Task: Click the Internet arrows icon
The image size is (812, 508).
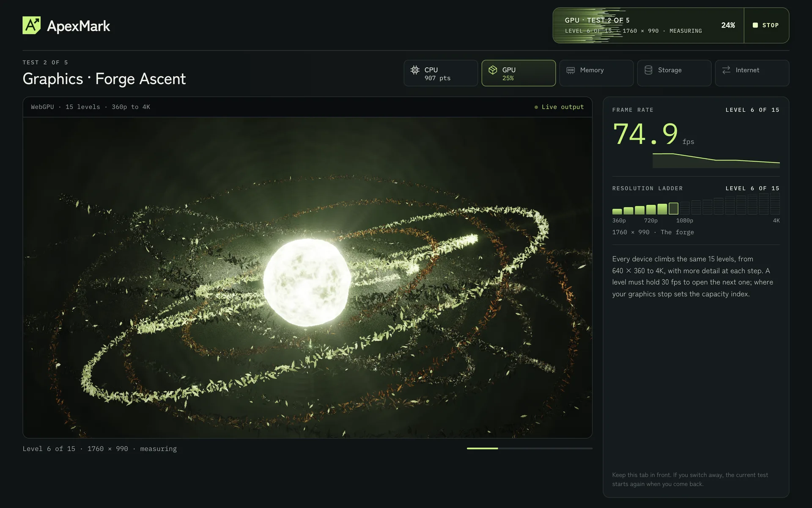Action: point(726,70)
